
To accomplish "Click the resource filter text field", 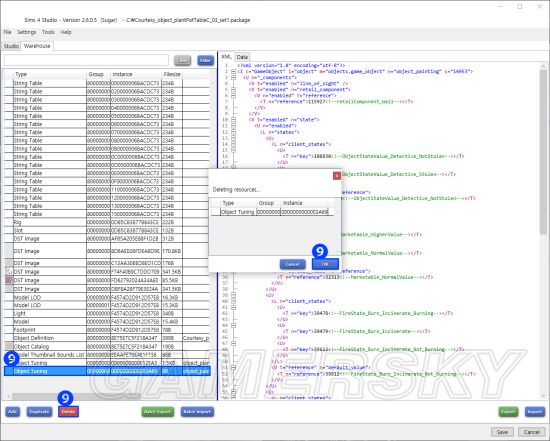I will (86, 60).
